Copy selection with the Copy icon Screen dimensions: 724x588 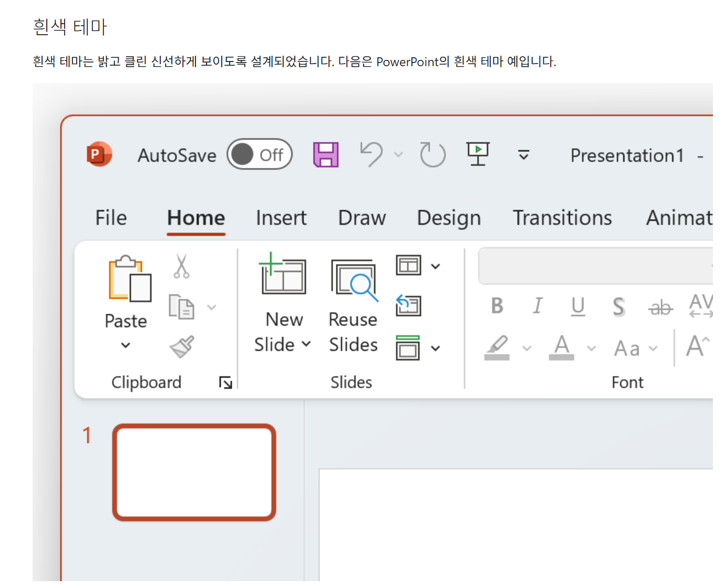click(181, 307)
